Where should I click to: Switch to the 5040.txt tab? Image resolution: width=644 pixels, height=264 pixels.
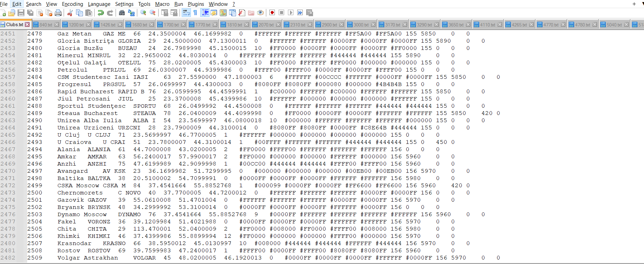(x=614, y=25)
